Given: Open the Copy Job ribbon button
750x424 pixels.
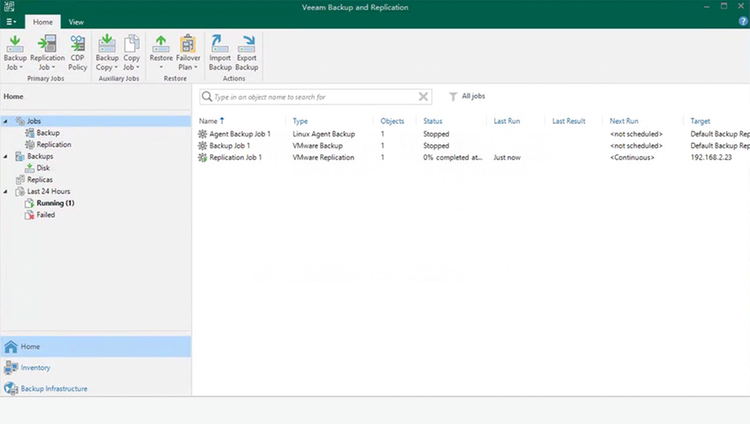Looking at the screenshot, I should click(132, 53).
